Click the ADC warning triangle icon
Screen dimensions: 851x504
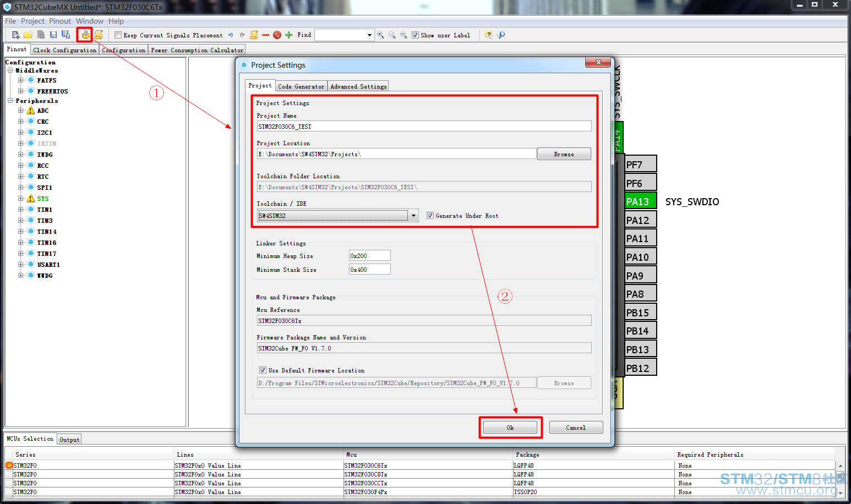31,111
